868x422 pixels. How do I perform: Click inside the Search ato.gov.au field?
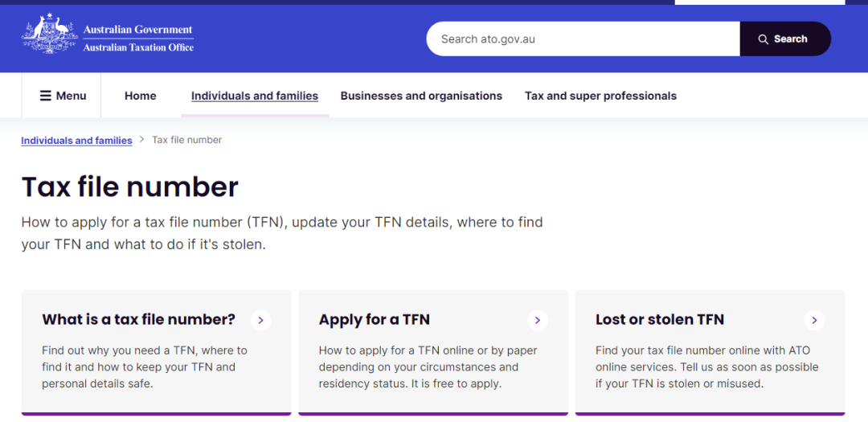click(x=583, y=39)
